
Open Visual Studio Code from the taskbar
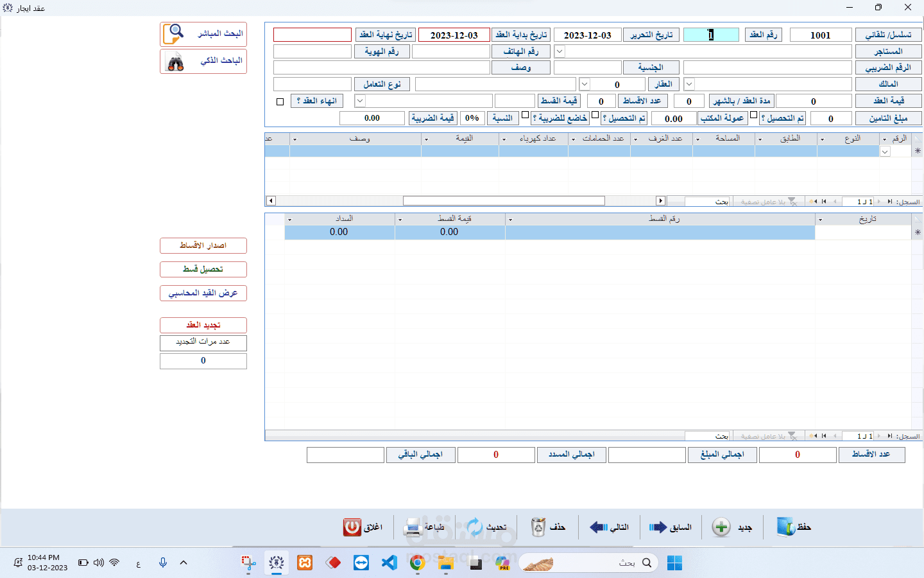(389, 563)
